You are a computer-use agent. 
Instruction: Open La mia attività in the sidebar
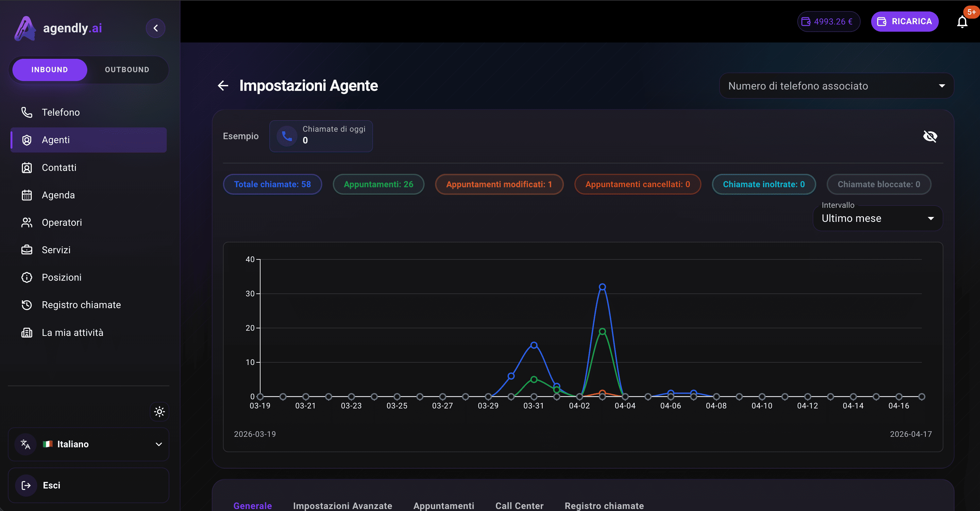coord(89,333)
